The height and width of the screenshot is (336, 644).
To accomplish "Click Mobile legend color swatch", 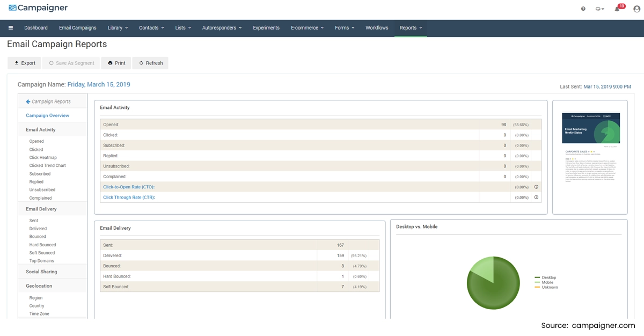I will coord(538,282).
